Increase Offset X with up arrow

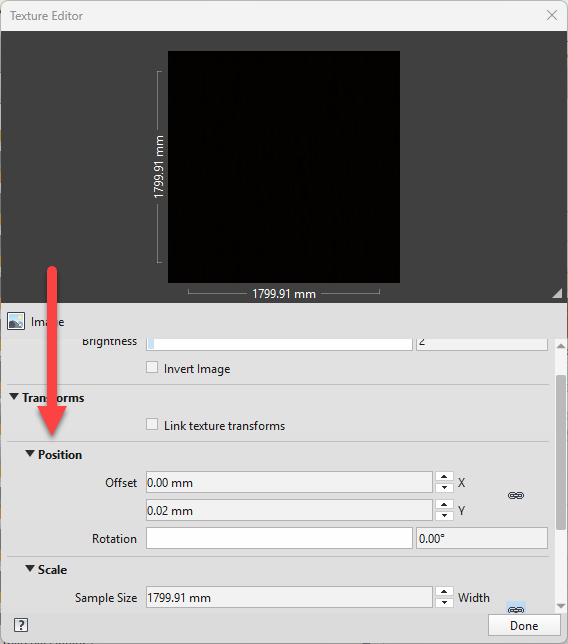pyautogui.click(x=444, y=477)
